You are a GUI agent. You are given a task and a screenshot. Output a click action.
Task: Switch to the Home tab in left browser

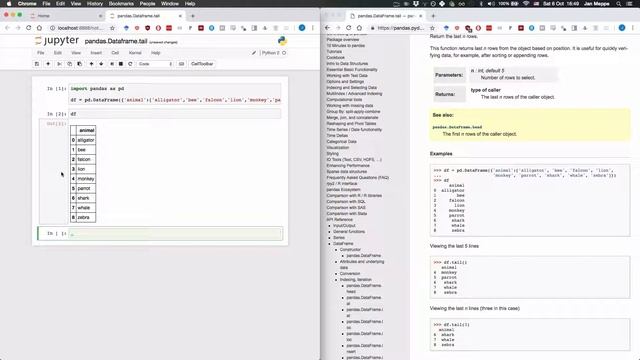[x=65, y=16]
